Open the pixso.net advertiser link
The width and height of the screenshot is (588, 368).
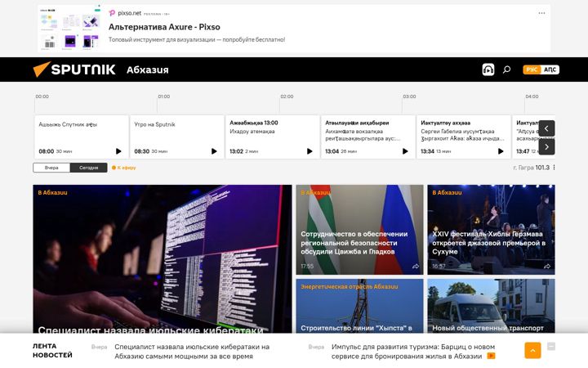coord(129,13)
